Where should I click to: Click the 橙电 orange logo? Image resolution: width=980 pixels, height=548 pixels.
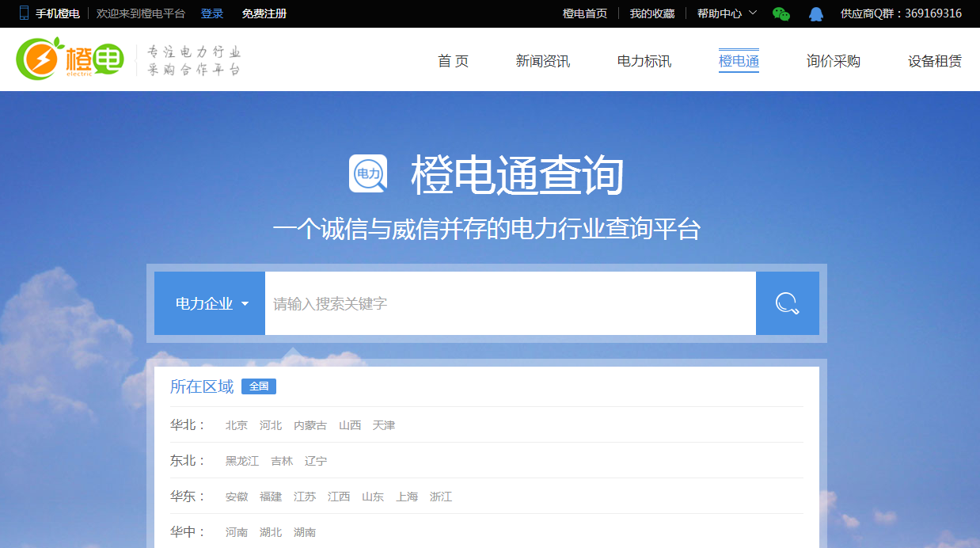tap(71, 59)
